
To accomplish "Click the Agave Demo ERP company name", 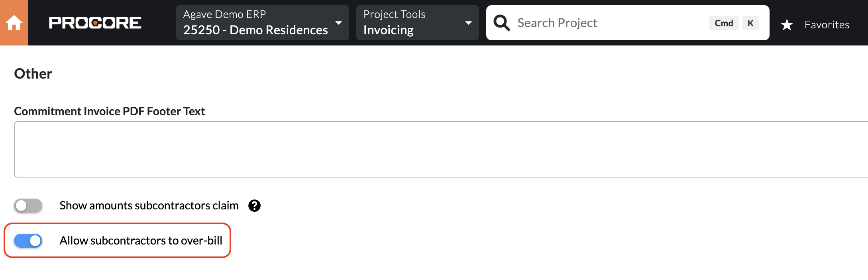I will 224,14.
